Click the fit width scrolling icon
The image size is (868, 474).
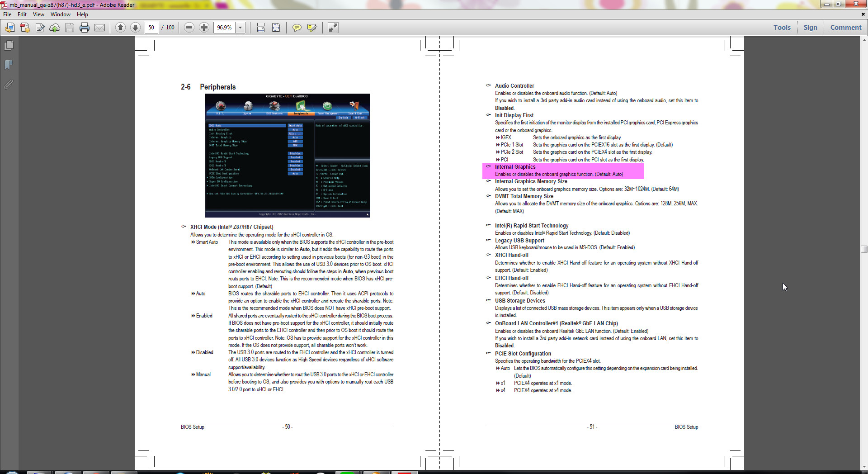[261, 28]
